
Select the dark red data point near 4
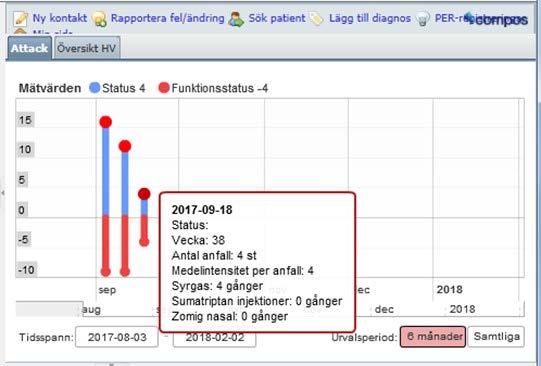pos(144,194)
